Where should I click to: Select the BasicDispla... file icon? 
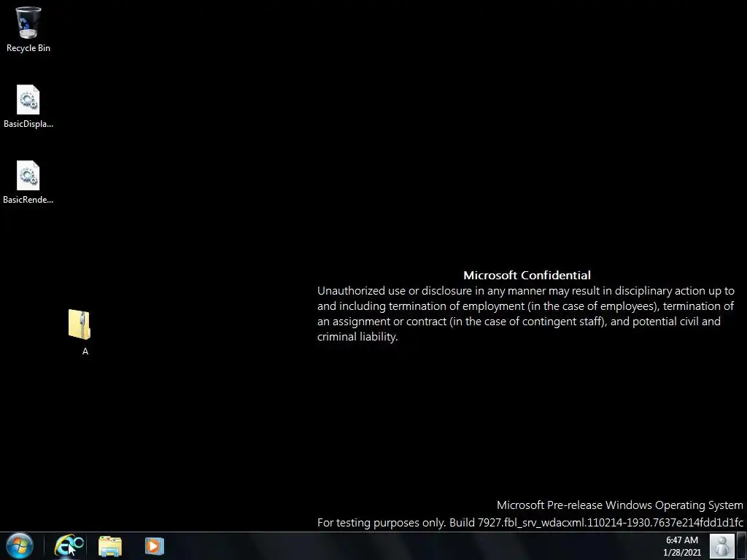[x=28, y=106]
